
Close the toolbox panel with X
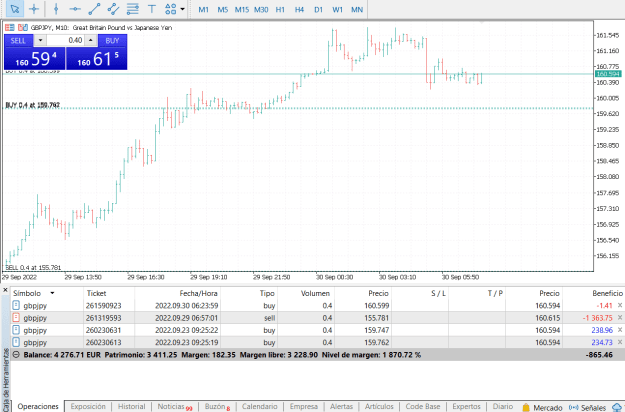coord(5,290)
